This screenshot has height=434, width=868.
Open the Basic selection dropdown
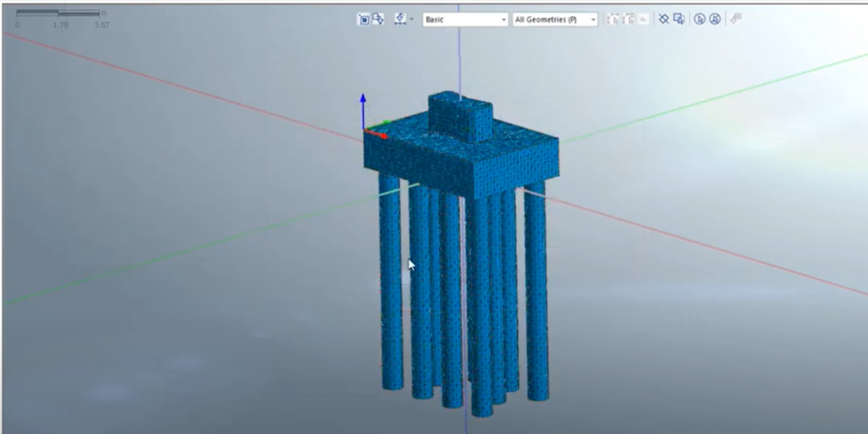[x=466, y=19]
